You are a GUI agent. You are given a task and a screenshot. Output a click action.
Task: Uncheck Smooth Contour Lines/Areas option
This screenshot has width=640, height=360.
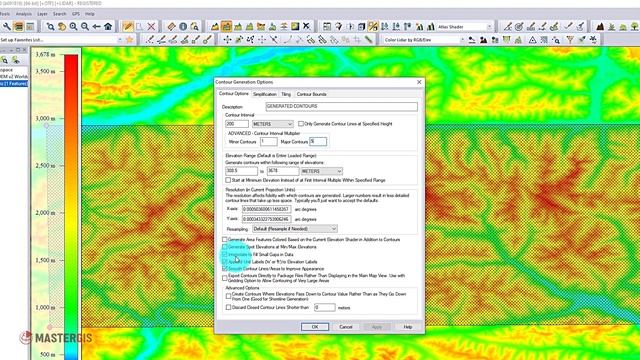pos(224,269)
